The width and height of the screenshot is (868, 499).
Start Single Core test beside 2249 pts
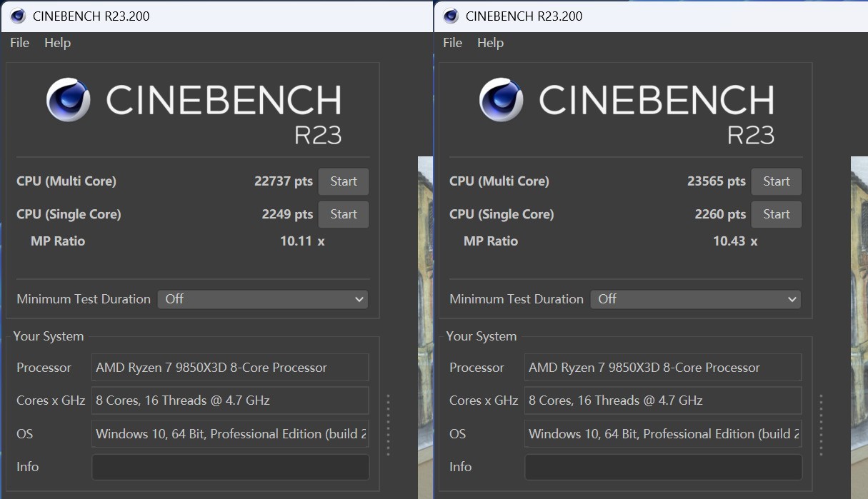(343, 214)
